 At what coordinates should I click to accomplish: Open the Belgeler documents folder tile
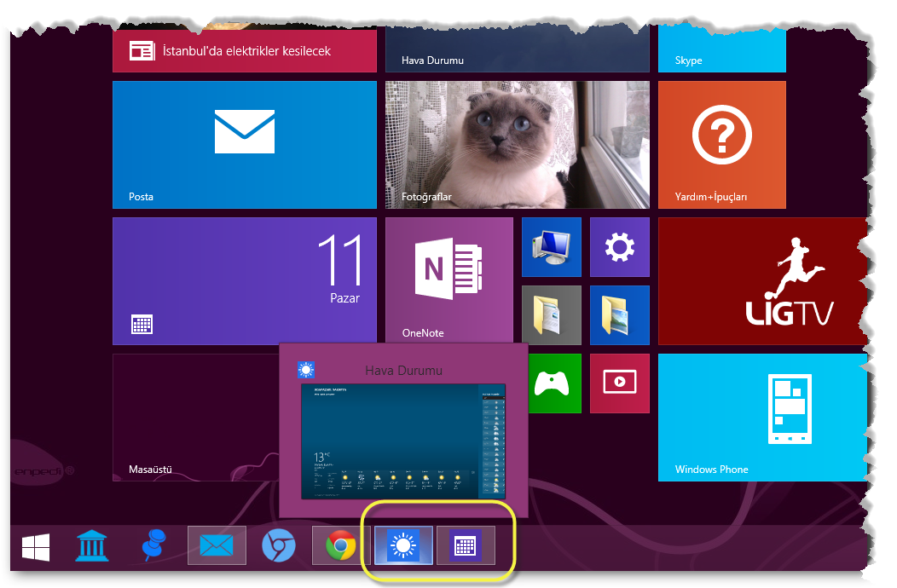[x=551, y=315]
